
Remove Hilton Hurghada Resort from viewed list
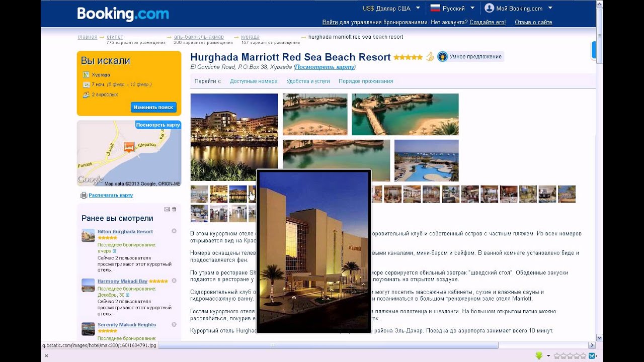(x=174, y=231)
